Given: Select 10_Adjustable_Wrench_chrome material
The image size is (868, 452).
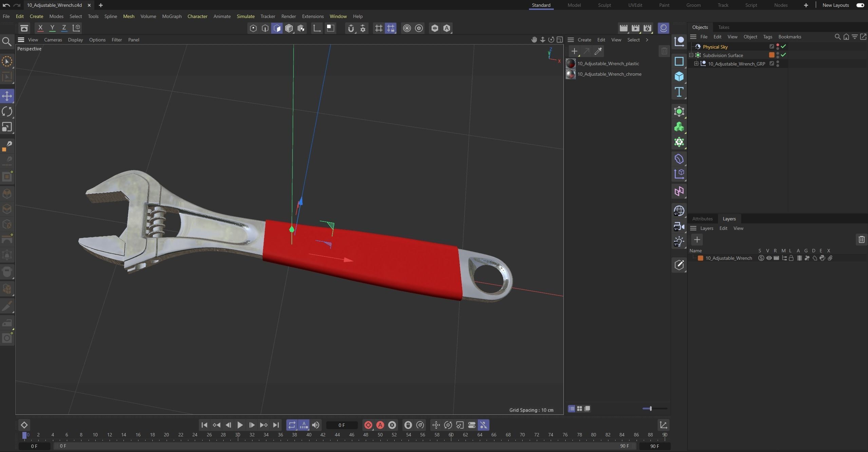Looking at the screenshot, I should tap(609, 74).
